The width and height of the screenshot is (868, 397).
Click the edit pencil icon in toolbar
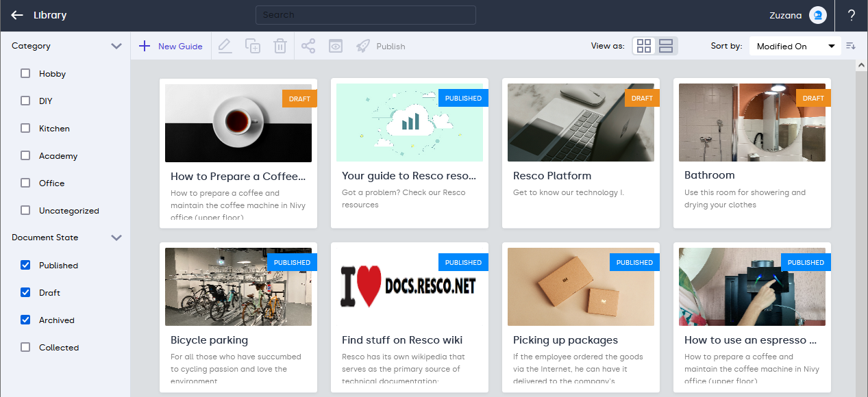225,46
